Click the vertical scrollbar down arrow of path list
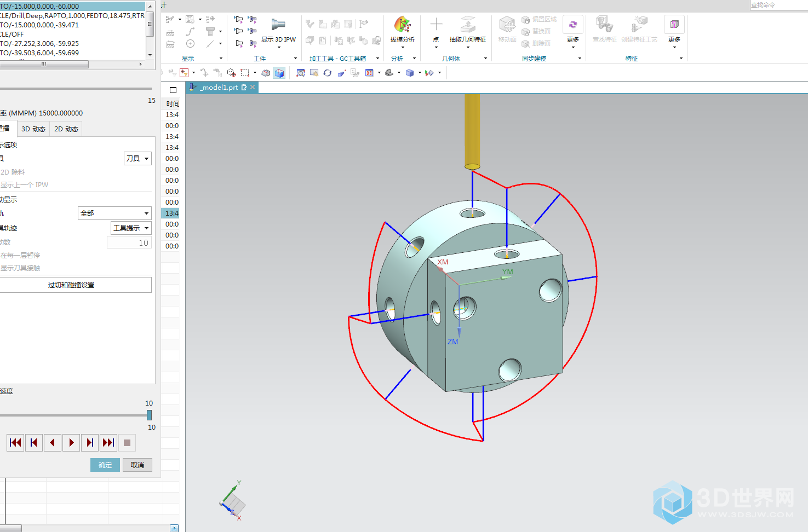Viewport: 808px width, 532px height. coord(150,55)
